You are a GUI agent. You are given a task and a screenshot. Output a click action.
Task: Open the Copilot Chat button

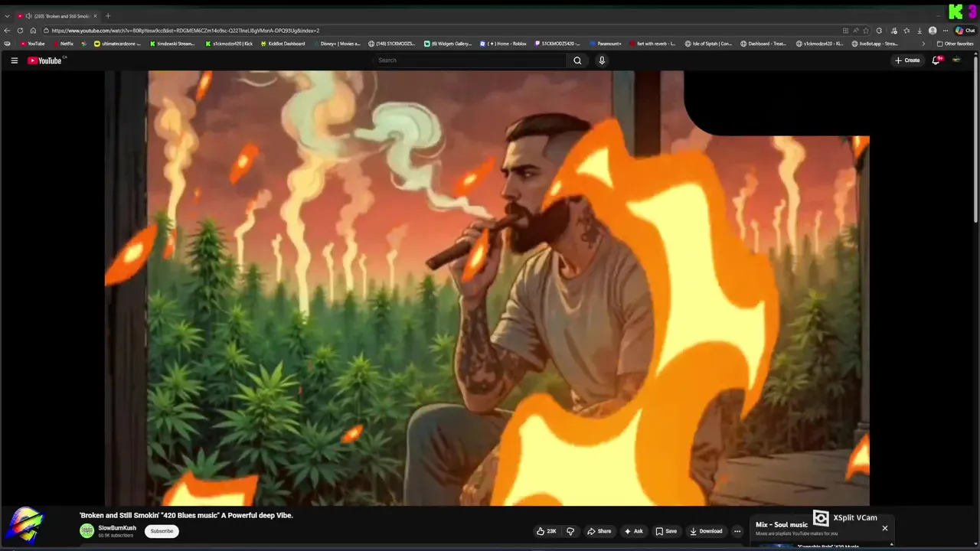click(965, 31)
